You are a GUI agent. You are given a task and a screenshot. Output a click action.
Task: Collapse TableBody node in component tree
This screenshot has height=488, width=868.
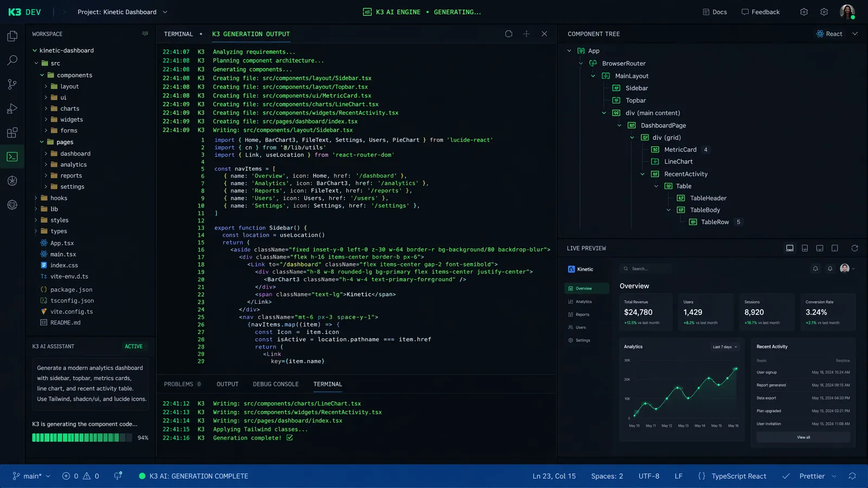click(668, 210)
